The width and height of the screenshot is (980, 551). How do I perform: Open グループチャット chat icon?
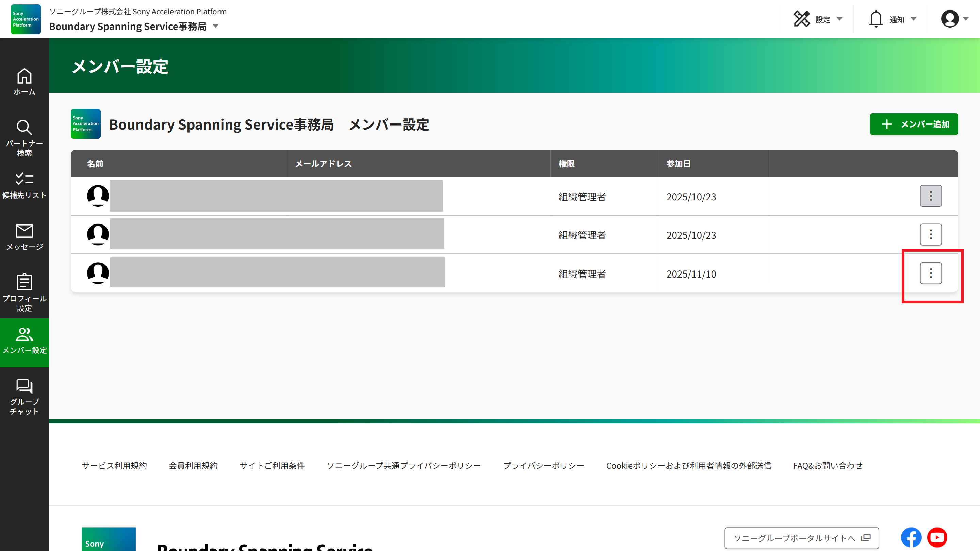[x=24, y=397]
